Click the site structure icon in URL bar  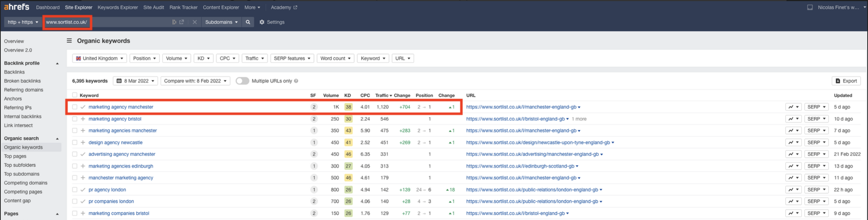click(174, 22)
